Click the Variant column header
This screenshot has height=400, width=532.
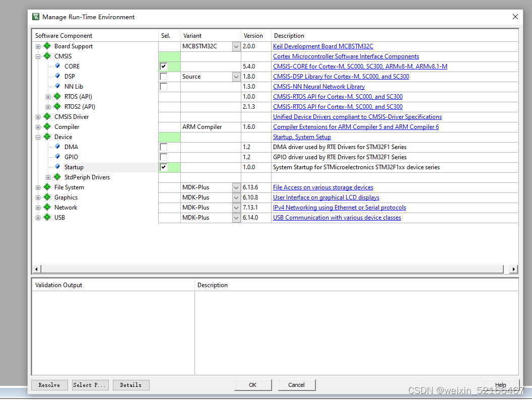click(211, 36)
